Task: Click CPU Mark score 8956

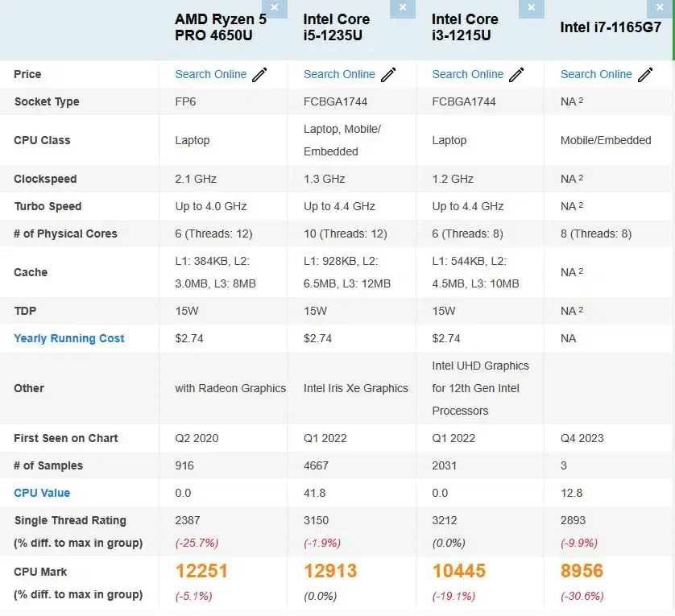Action: pyautogui.click(x=582, y=571)
